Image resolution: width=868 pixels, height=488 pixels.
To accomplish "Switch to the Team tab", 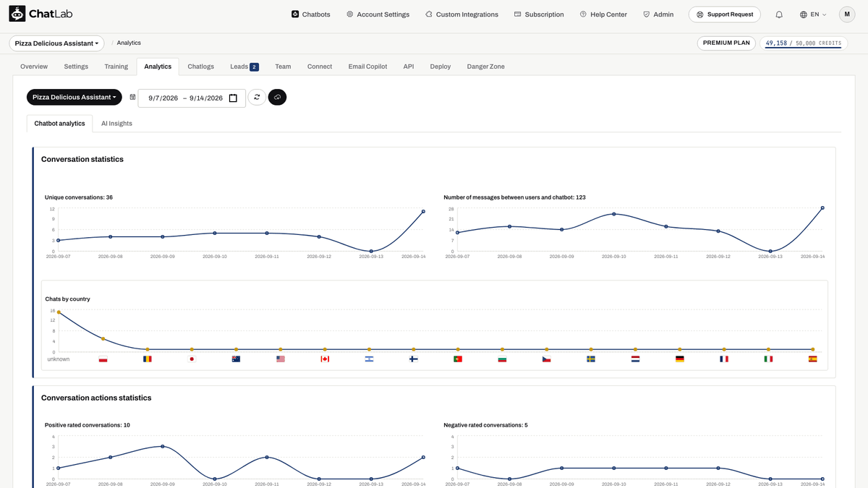I will coord(283,67).
